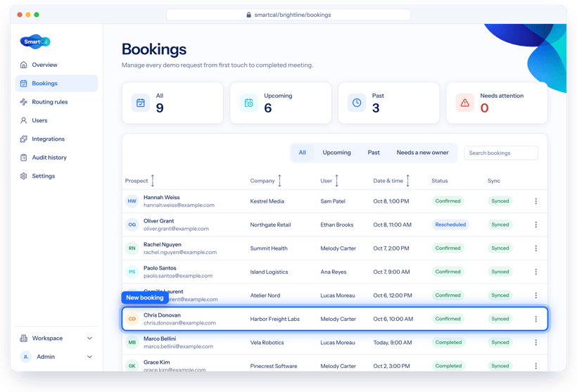Screen dimensions: 577x392
Task: Open Audit history page
Action: [57, 158]
